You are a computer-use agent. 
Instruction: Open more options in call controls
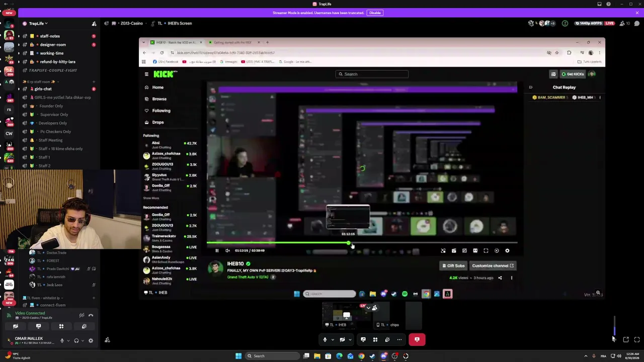tap(399, 339)
